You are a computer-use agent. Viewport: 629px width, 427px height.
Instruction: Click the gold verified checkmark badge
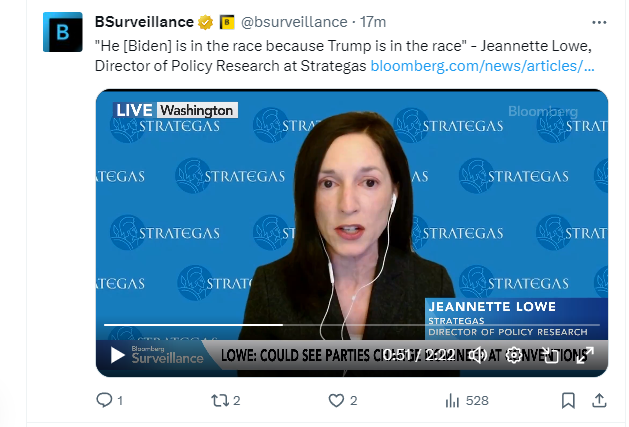pyautogui.click(x=205, y=22)
